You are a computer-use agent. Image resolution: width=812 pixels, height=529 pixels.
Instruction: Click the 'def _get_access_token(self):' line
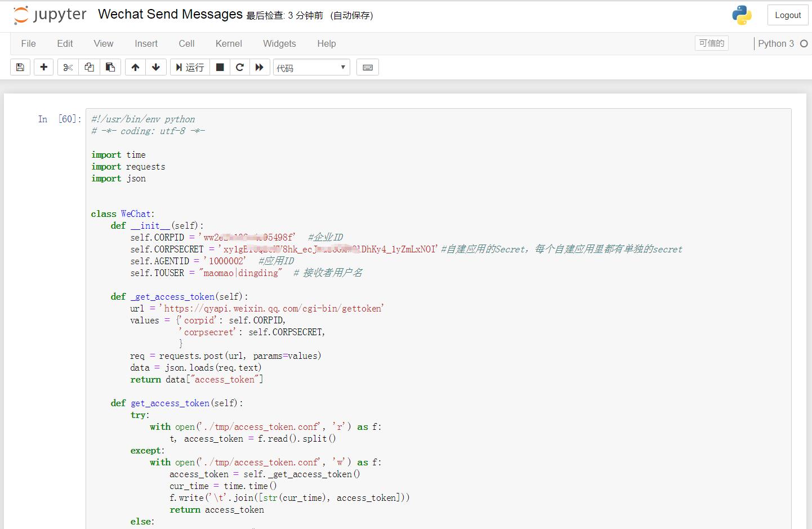coord(179,296)
